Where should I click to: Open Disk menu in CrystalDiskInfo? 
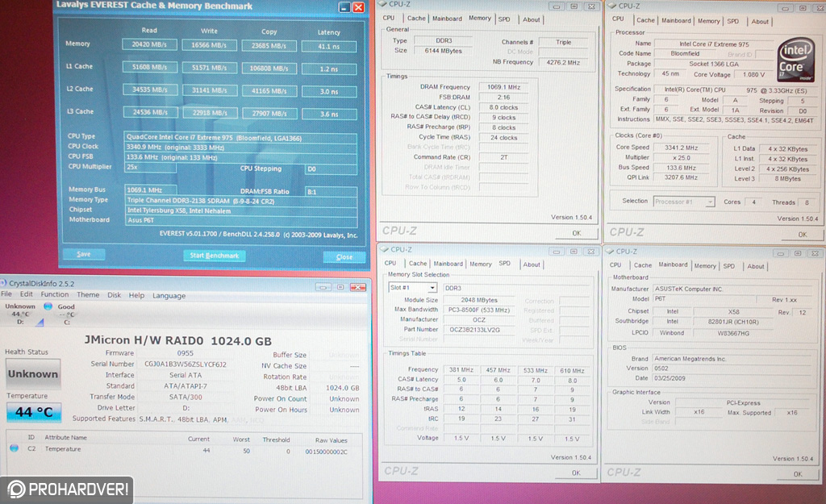(x=115, y=295)
